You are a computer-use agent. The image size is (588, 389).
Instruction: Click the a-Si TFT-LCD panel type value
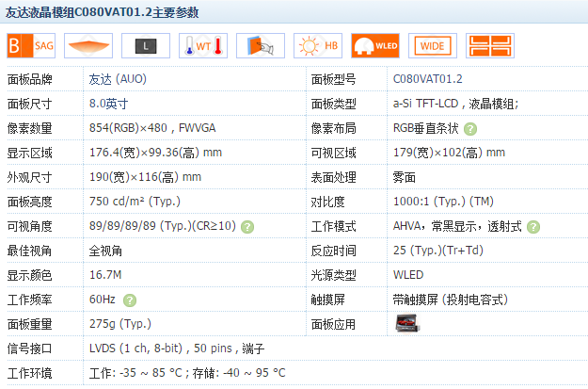click(x=455, y=104)
